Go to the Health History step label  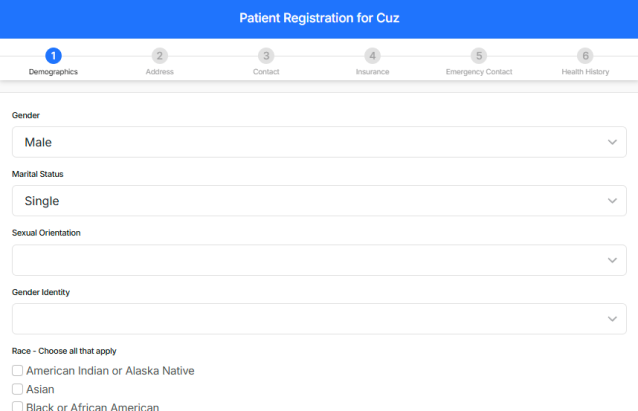[x=585, y=72]
